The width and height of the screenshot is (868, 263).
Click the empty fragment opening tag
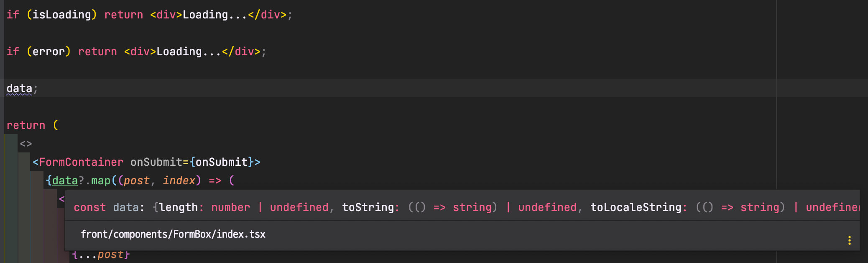pyautogui.click(x=26, y=144)
